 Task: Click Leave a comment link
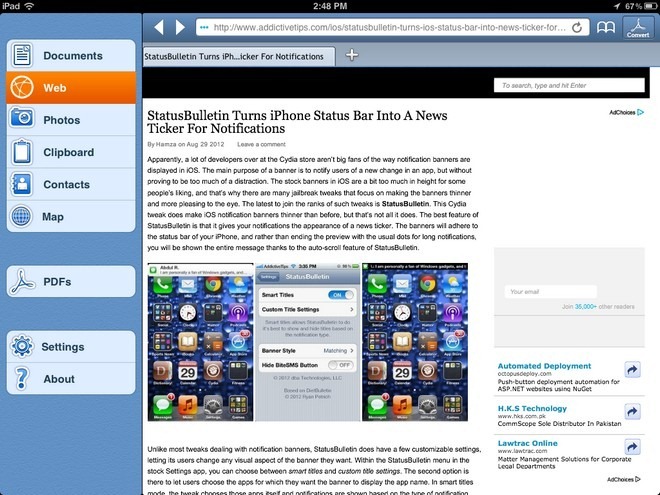[261, 144]
